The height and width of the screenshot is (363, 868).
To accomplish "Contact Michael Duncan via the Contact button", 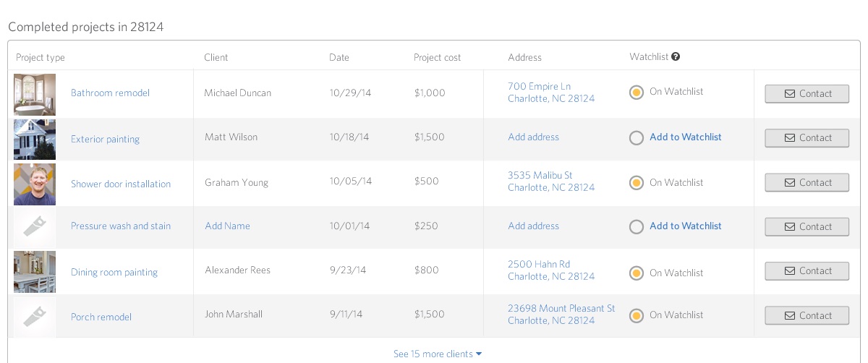I will 807,94.
